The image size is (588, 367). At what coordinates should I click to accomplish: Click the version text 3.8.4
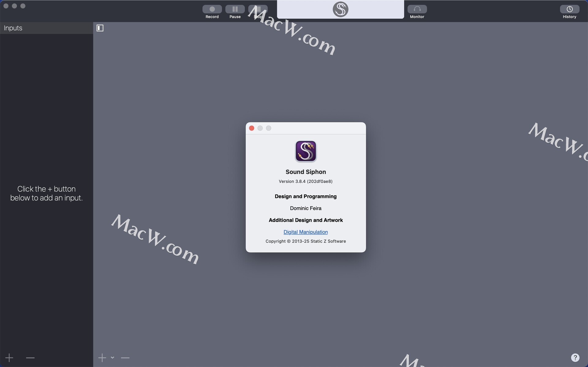click(306, 181)
